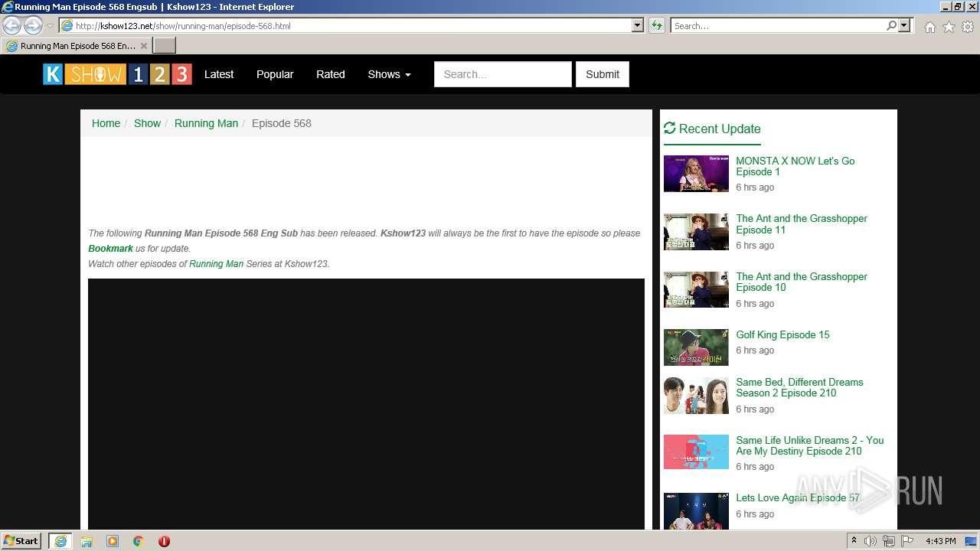
Task: Open the Rated menu item
Action: [331, 74]
